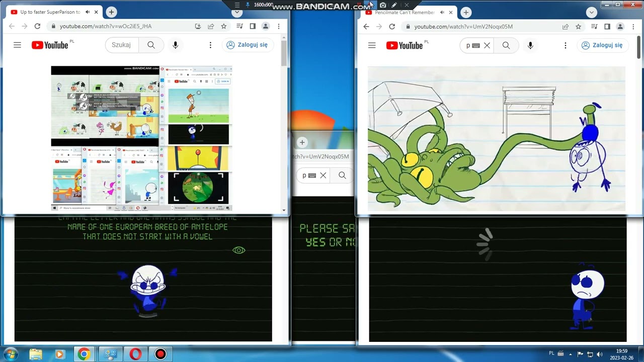Install page icon in left Chrome address bar

click(198, 26)
